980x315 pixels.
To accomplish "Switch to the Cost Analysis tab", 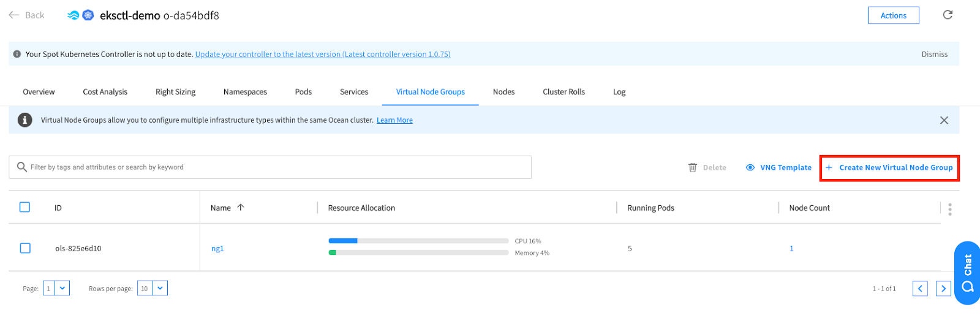I will 105,92.
